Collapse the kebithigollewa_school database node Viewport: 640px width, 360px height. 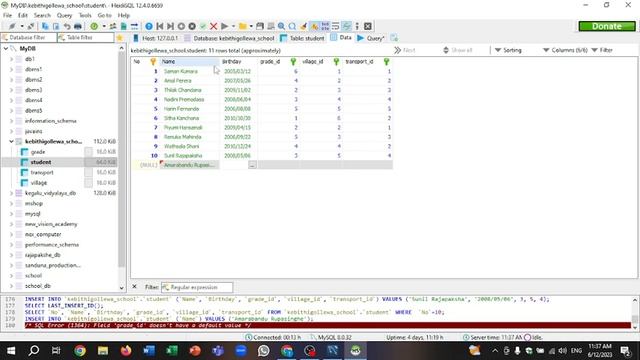tap(11, 141)
